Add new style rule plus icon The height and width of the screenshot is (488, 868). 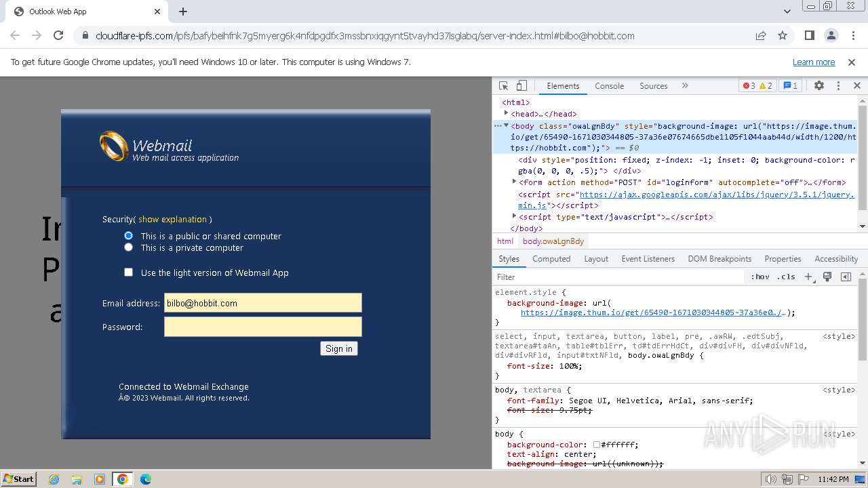(x=808, y=277)
